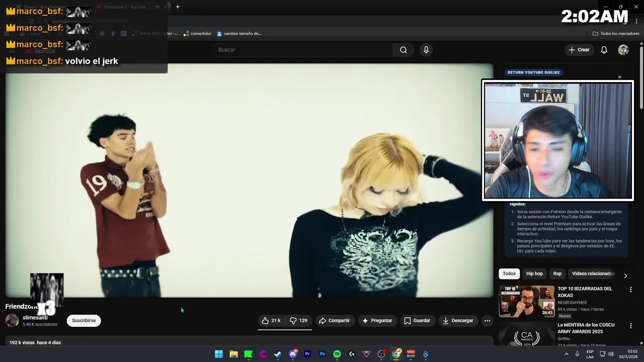The image size is (644, 362).
Task: Dislike the video showing 129 dislikes
Action: (x=299, y=321)
